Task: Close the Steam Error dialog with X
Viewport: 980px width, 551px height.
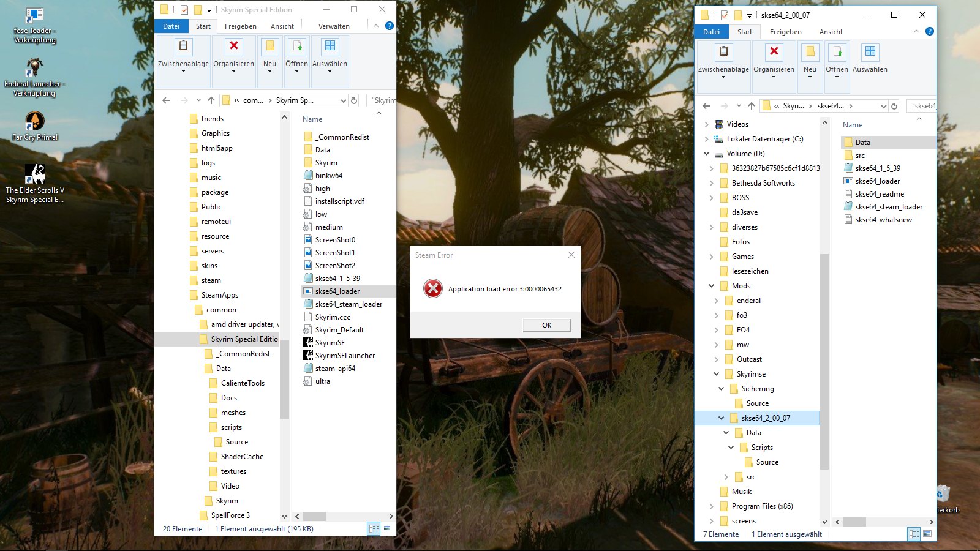Action: click(x=571, y=255)
